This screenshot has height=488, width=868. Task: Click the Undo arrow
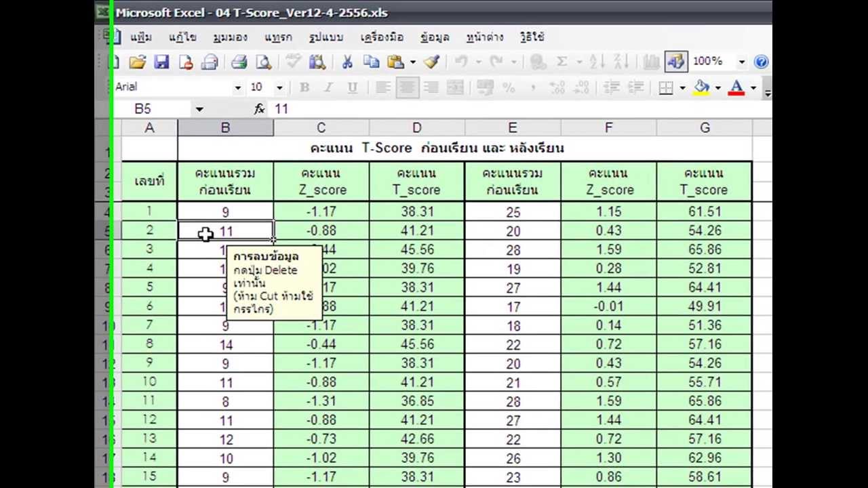tap(461, 62)
